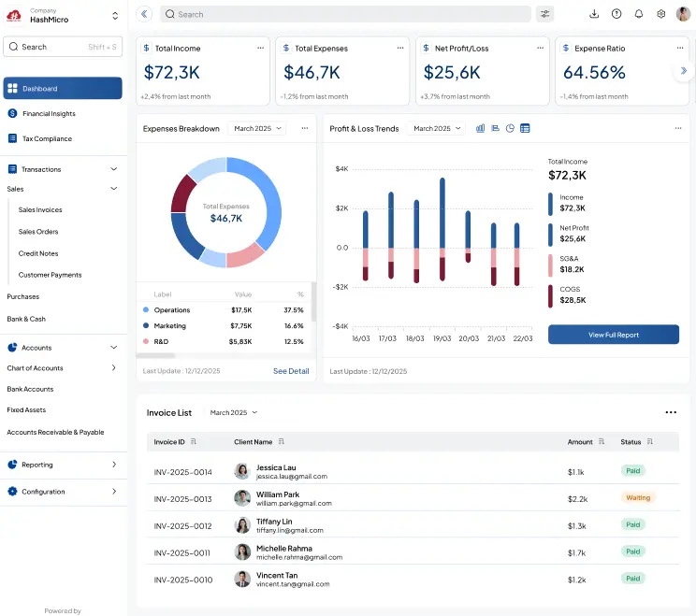Image resolution: width=696 pixels, height=616 pixels.
Task: Open Sales Invoices under Sales
Action: pyautogui.click(x=40, y=210)
